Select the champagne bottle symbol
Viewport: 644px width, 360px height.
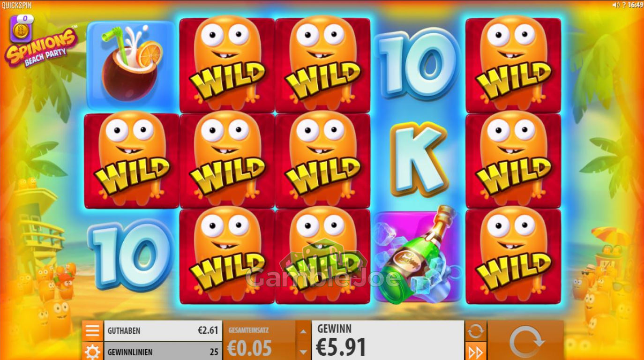418,257
